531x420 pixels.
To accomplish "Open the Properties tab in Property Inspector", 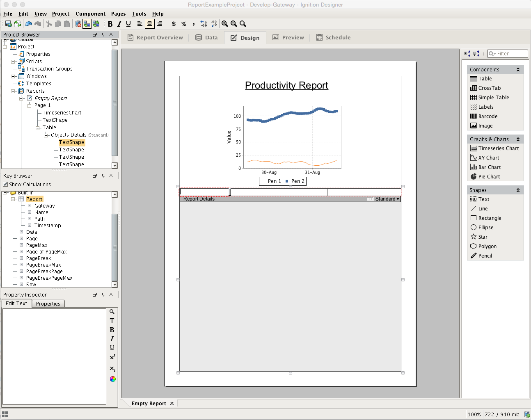I will pos(48,304).
